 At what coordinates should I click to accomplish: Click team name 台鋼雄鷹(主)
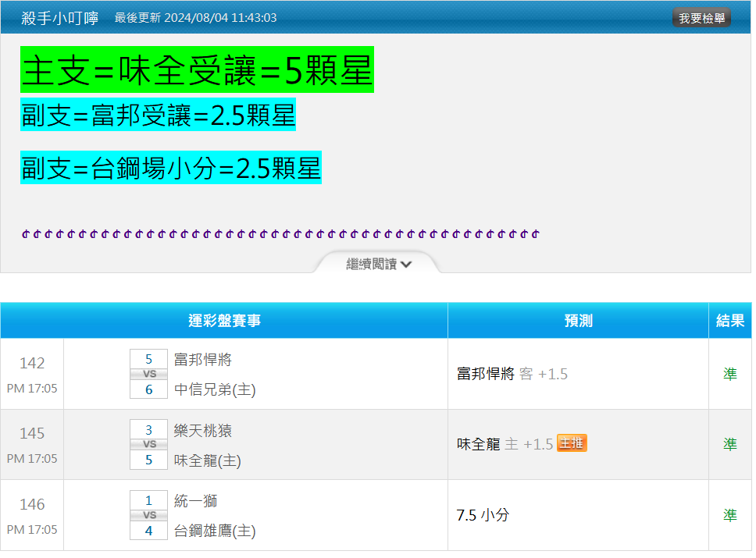click(215, 531)
